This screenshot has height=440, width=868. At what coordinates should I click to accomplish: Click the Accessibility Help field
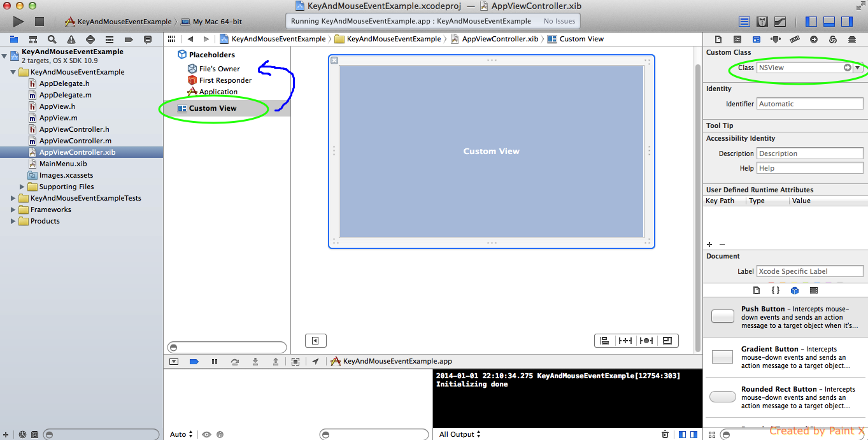810,168
